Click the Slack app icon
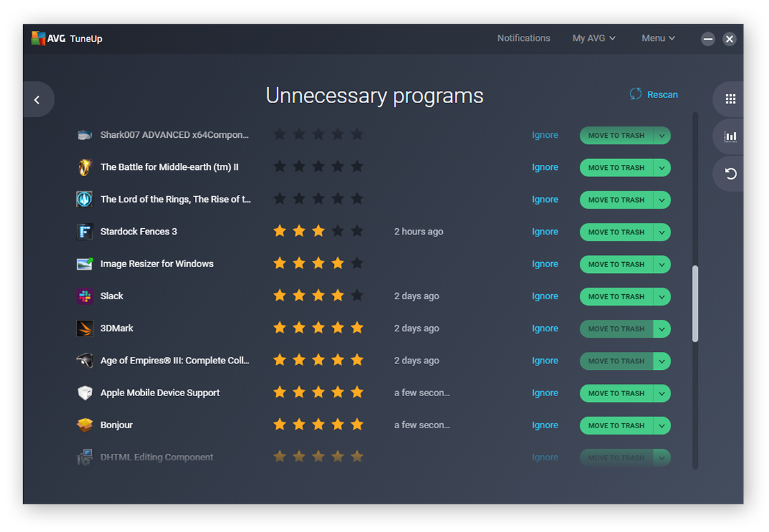Screen dimensions: 769x532 coord(85,296)
